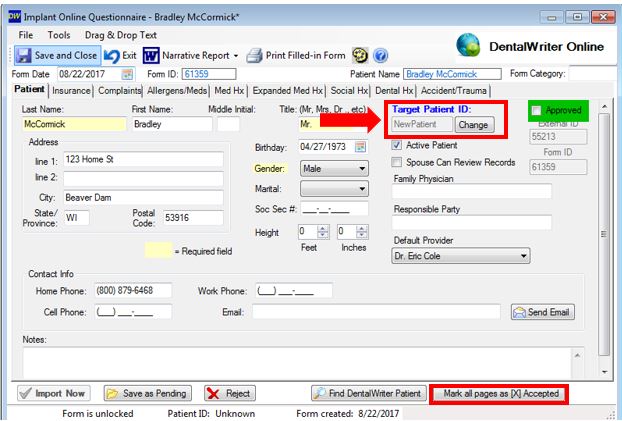Click the Soc Sec # field
This screenshot has height=421, width=622.
(334, 209)
